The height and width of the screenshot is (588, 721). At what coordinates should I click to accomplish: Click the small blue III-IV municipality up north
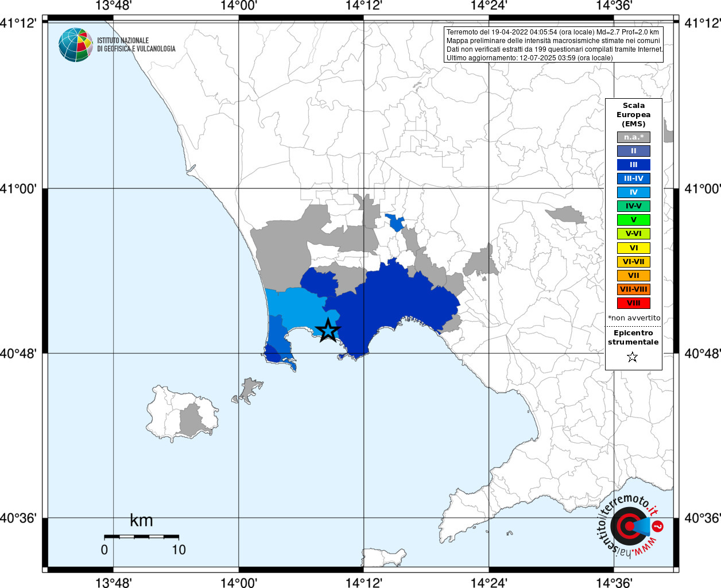click(395, 222)
